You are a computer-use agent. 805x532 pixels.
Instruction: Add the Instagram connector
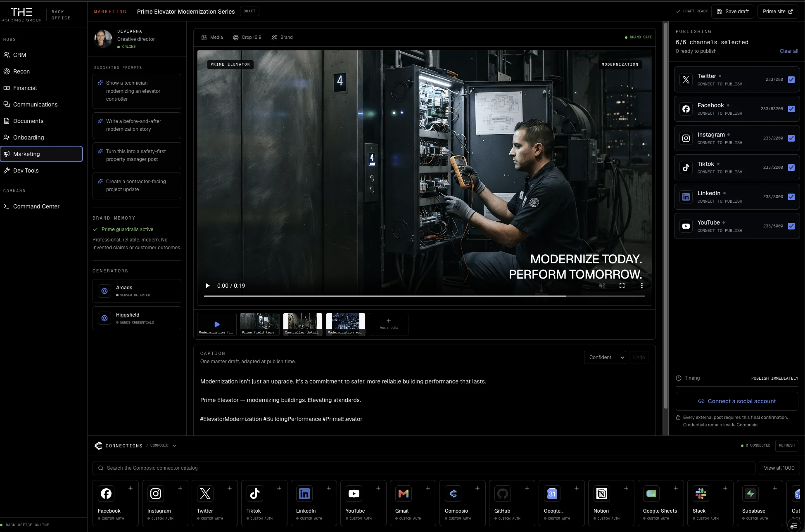[x=180, y=488]
